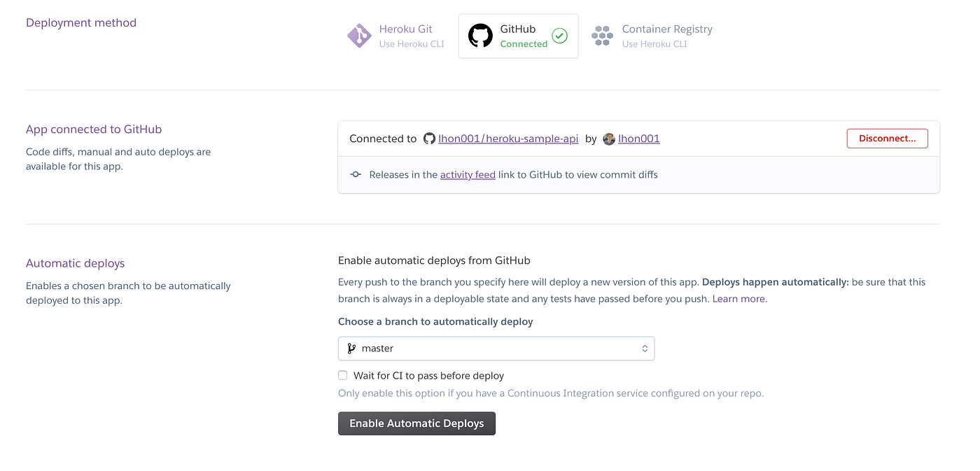Screen dimensions: 980x471
Task: Open the lhon001/heroku-sample-api repository link
Action: click(508, 138)
